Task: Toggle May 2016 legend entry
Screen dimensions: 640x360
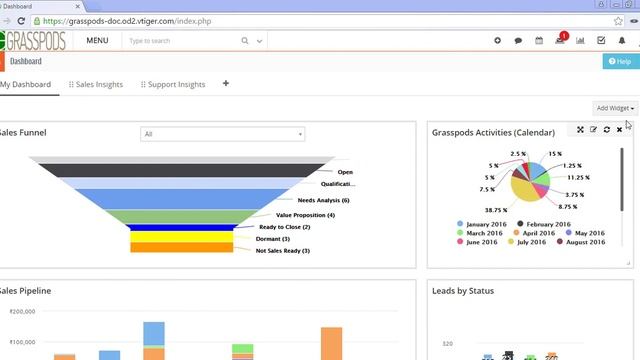Action: [585, 233]
